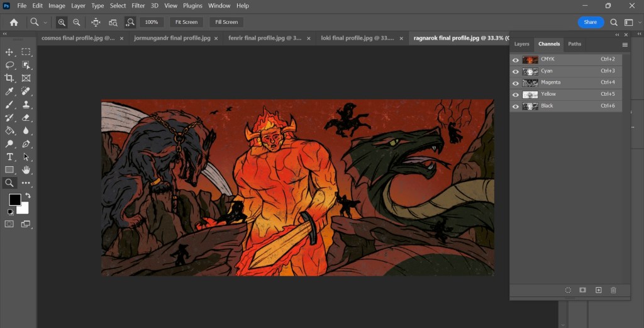
Task: Turn off the Black channel visibility
Action: click(516, 106)
